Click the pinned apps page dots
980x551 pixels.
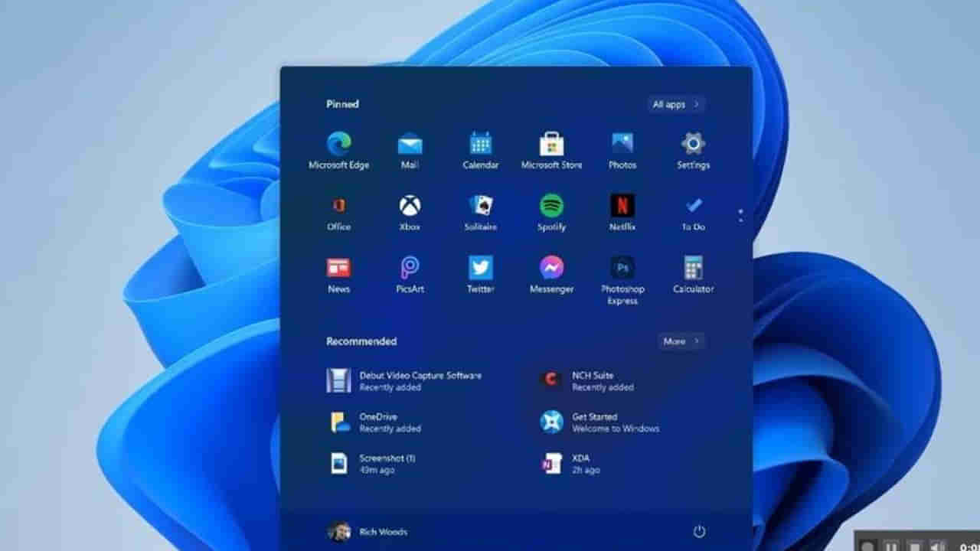(740, 215)
